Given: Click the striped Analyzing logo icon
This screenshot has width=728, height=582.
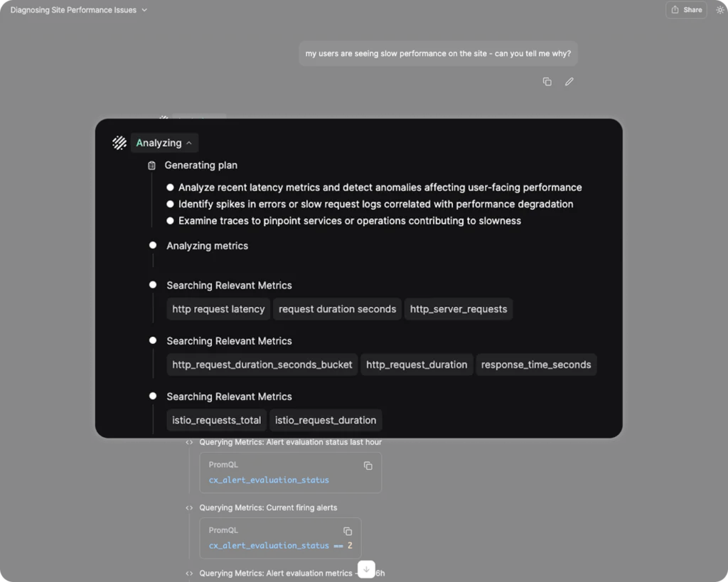Looking at the screenshot, I should [119, 143].
